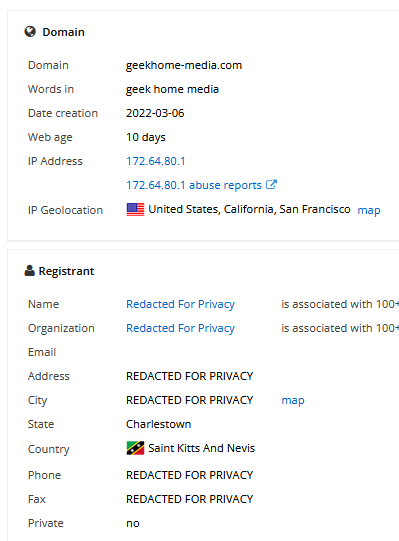Open Redacted For Privacy link in Name row
Viewport: 399px width, 541px height.
(x=180, y=304)
